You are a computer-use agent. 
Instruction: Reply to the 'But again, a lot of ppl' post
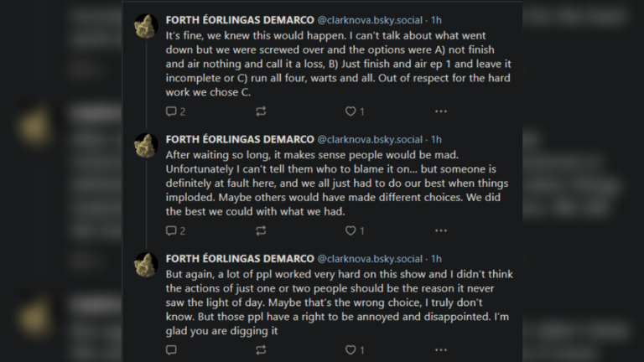pos(171,349)
